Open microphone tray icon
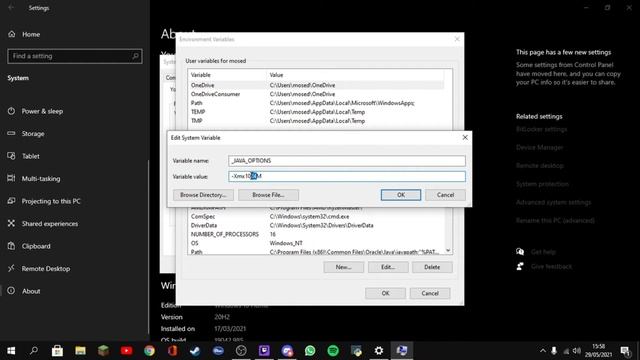The height and width of the screenshot is (360, 640). [x=554, y=351]
